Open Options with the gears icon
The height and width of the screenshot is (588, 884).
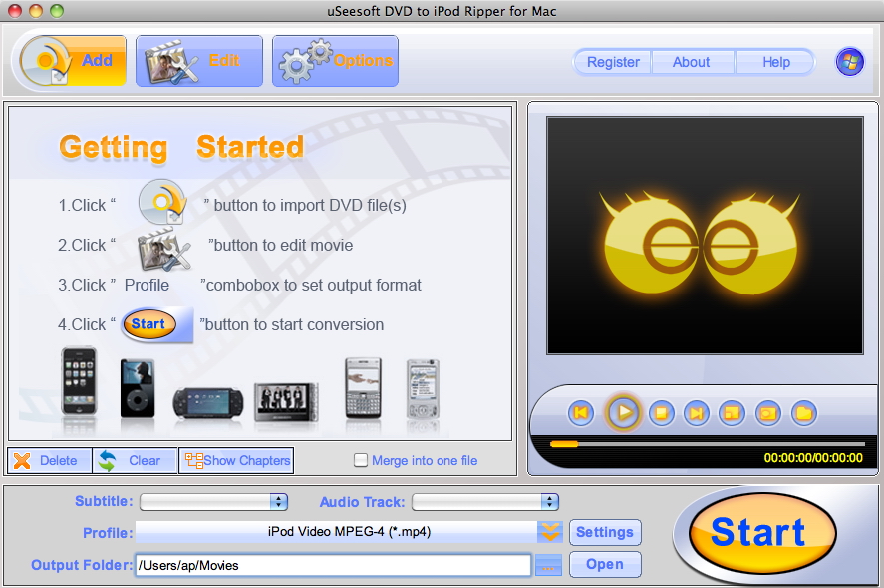coord(335,61)
